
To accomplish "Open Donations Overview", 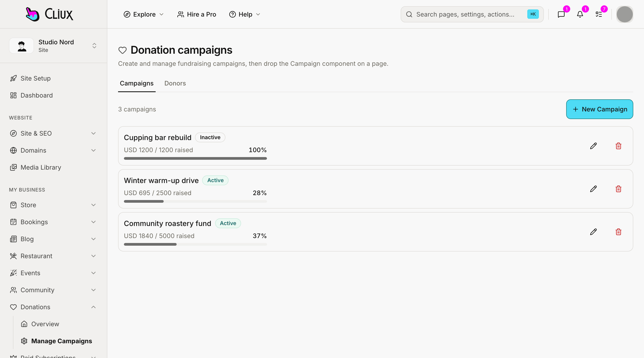I will point(59,324).
